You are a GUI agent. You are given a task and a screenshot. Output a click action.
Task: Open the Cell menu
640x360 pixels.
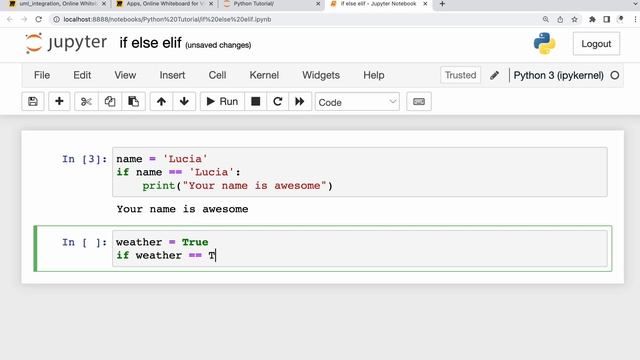217,75
